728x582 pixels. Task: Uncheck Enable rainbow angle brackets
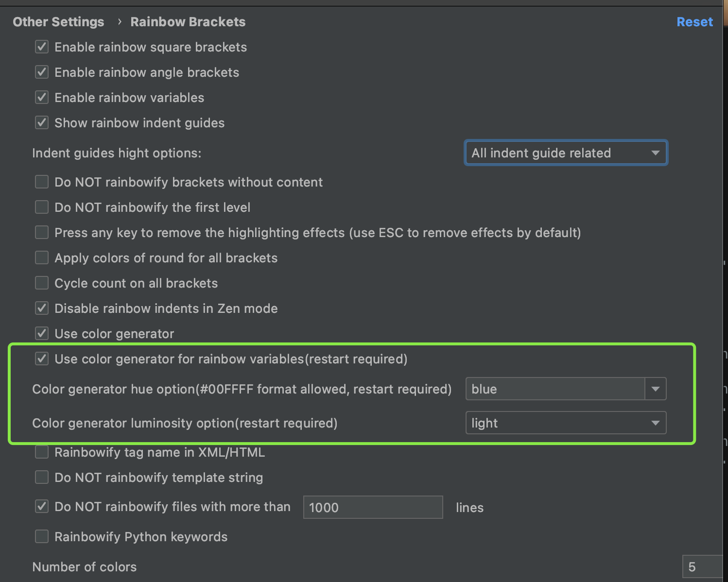point(42,72)
